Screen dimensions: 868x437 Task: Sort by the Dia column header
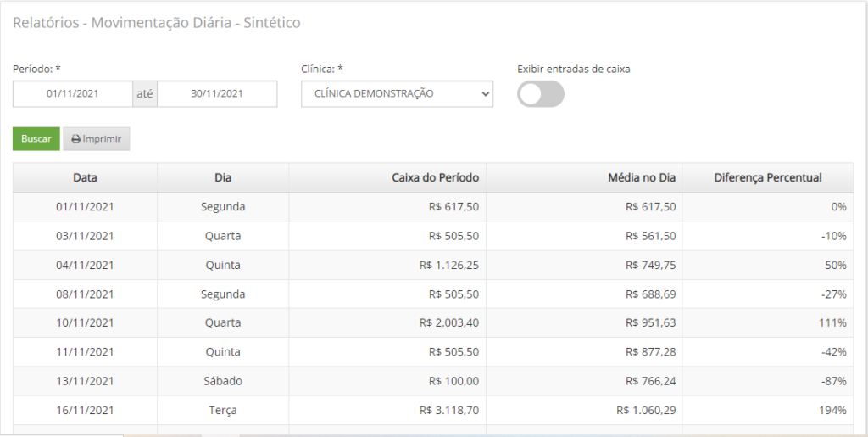[223, 178]
